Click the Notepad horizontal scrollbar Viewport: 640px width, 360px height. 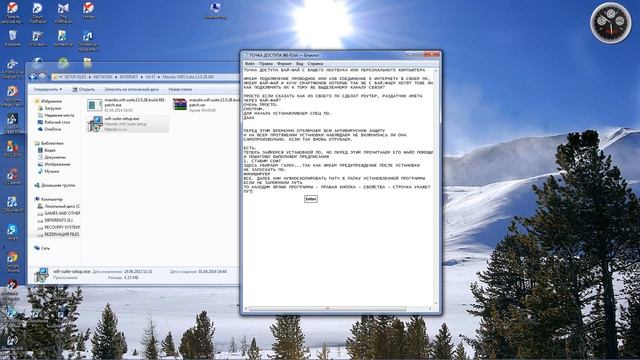pos(337,309)
